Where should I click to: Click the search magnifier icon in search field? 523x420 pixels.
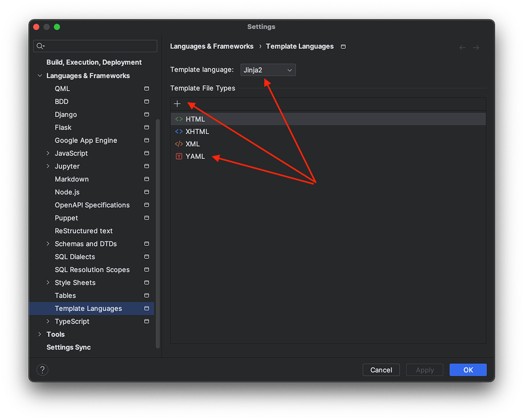click(x=40, y=46)
